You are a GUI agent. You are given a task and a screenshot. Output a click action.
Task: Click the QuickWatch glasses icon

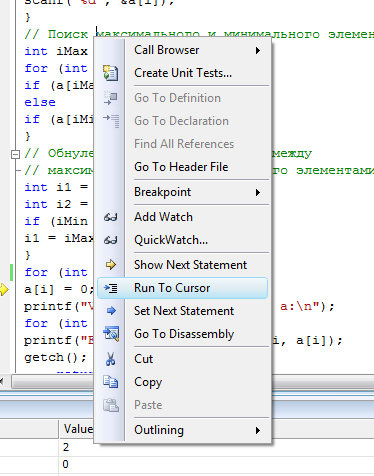coord(110,240)
